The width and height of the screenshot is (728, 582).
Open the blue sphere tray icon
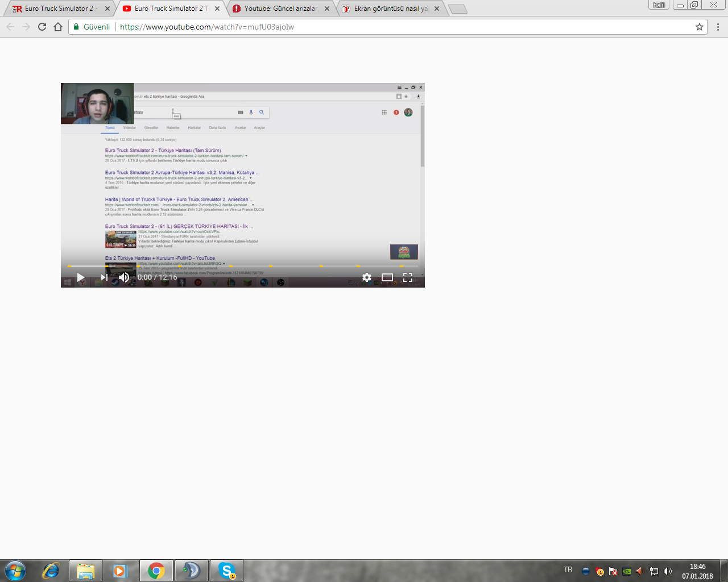[x=586, y=571]
